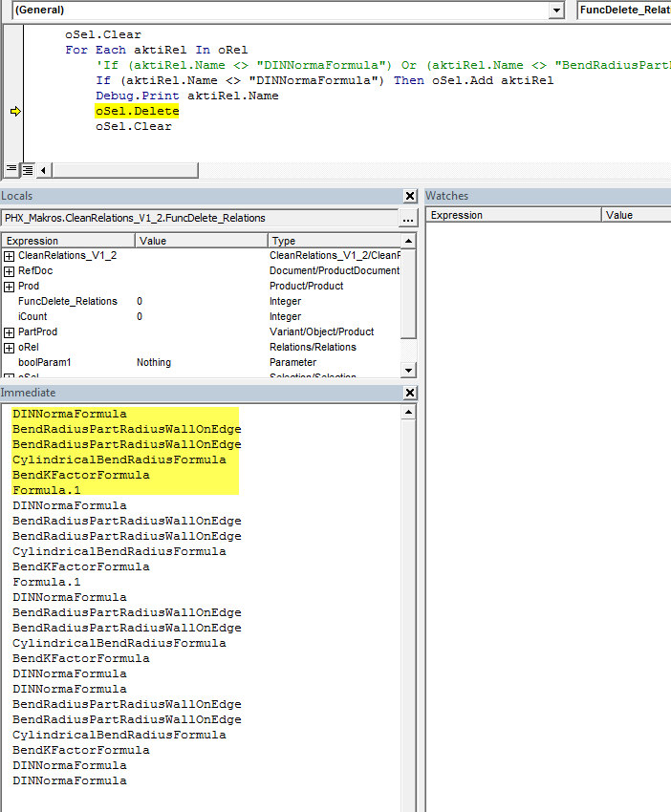The width and height of the screenshot is (671, 812).
Task: Click the For Each aktiRel In oRel line
Action: [157, 51]
